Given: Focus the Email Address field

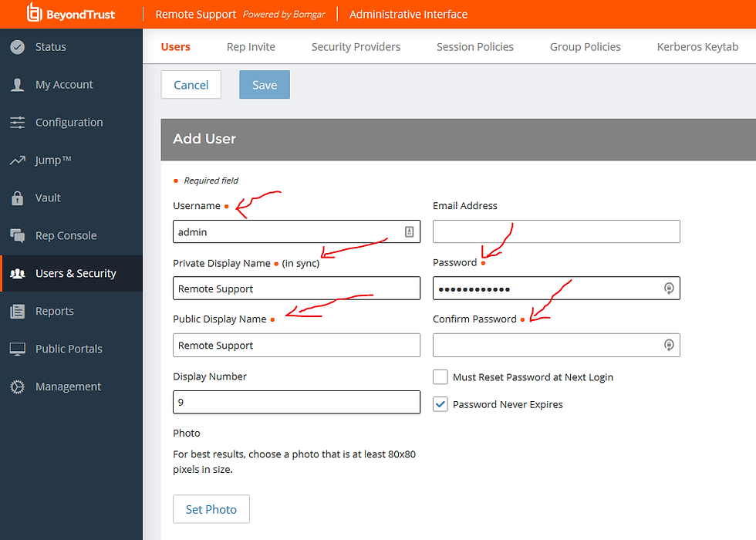Looking at the screenshot, I should pos(556,232).
